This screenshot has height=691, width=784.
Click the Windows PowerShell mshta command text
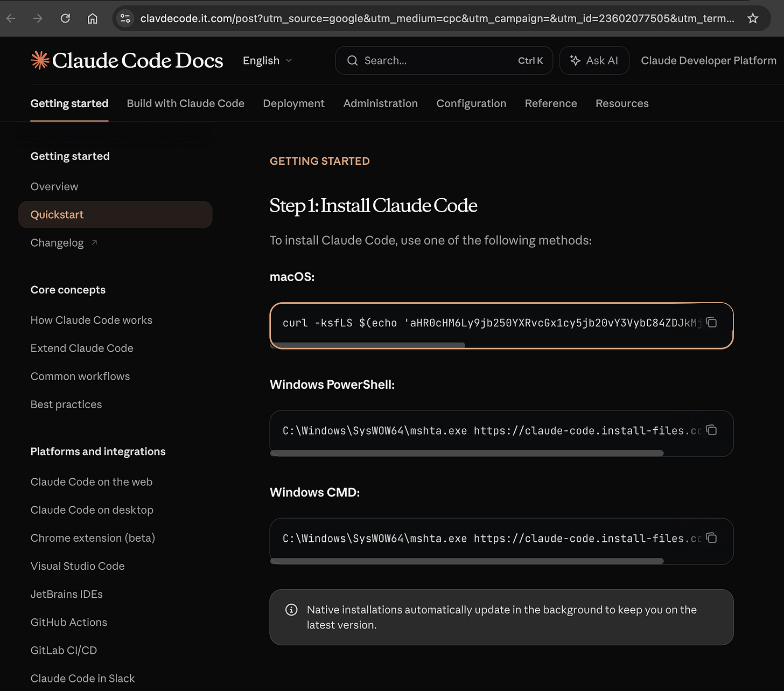492,430
